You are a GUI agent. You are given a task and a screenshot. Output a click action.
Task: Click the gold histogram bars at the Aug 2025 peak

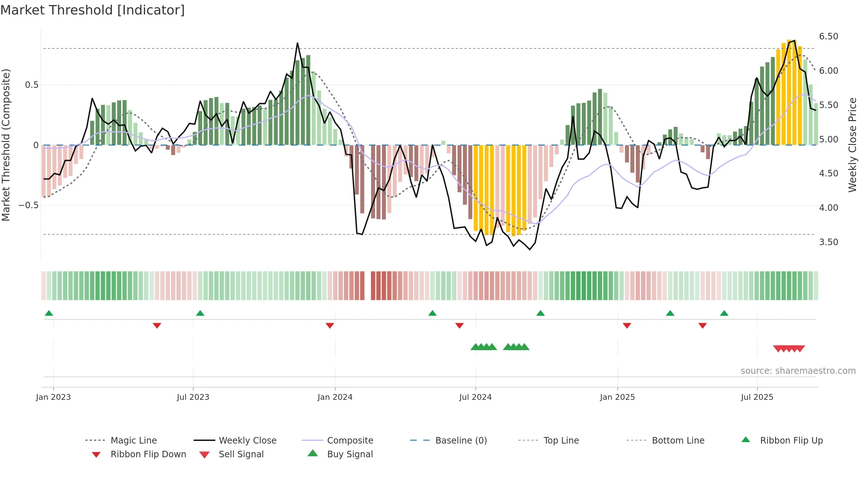click(789, 93)
